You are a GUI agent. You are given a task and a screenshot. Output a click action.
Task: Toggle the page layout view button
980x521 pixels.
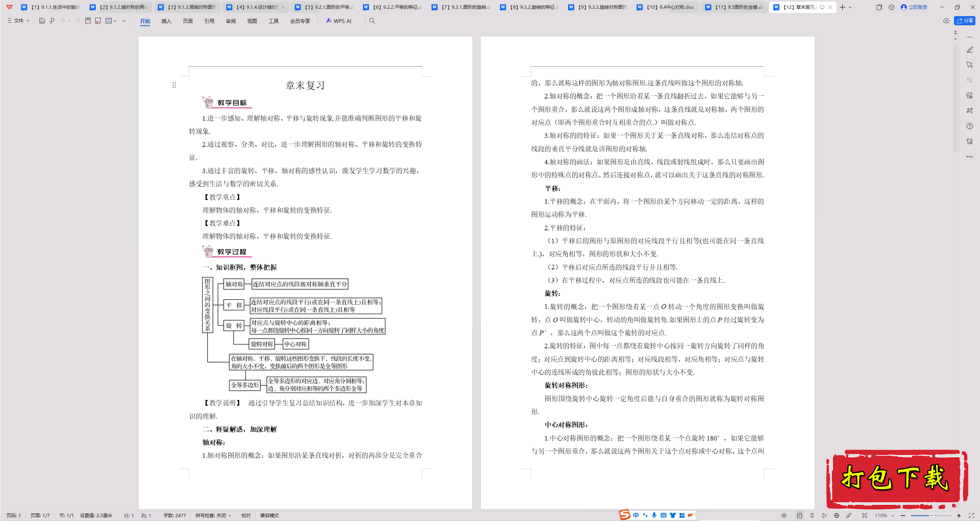tap(800, 516)
